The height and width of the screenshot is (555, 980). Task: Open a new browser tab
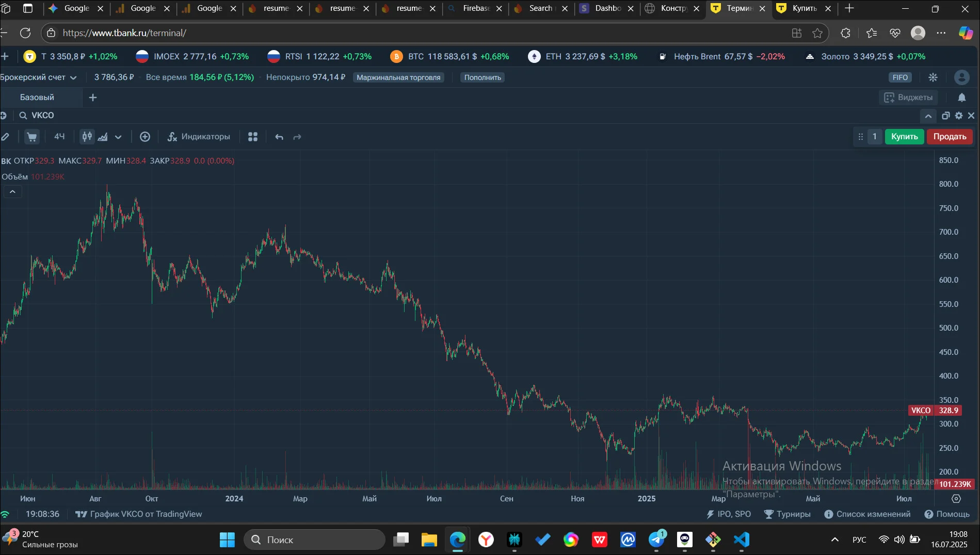849,8
